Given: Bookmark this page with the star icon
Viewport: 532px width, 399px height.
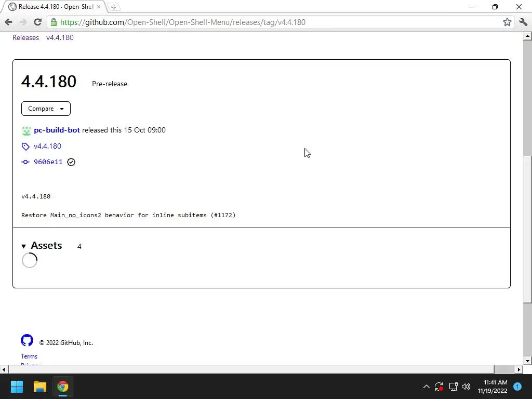Looking at the screenshot, I should coord(507,22).
